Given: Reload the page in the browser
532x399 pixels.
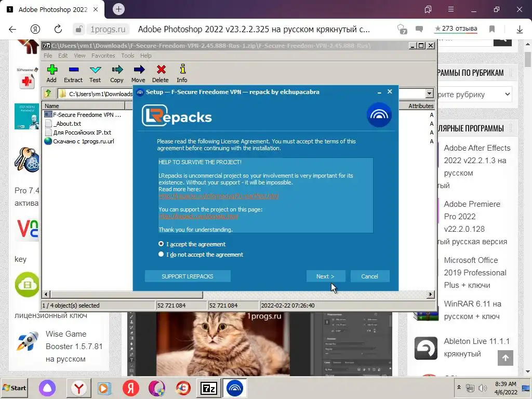Looking at the screenshot, I should tap(58, 29).
